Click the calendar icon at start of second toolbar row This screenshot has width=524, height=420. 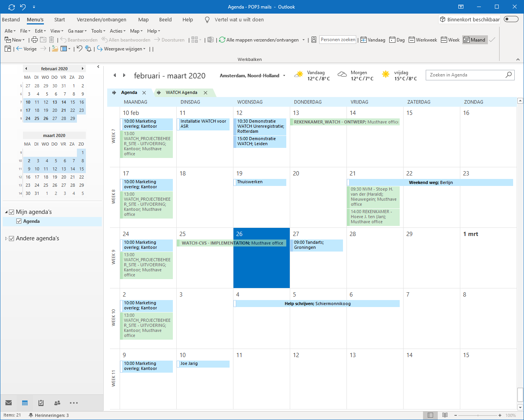(7, 49)
